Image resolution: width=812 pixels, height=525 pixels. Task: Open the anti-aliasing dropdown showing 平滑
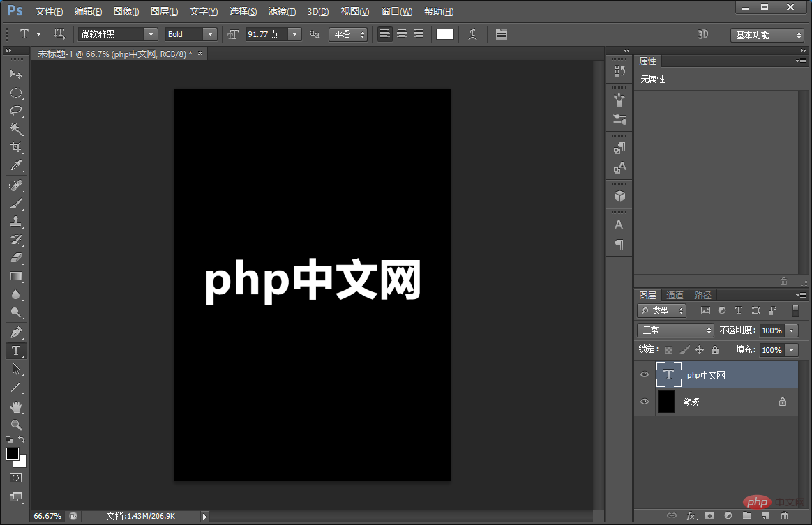click(x=347, y=33)
